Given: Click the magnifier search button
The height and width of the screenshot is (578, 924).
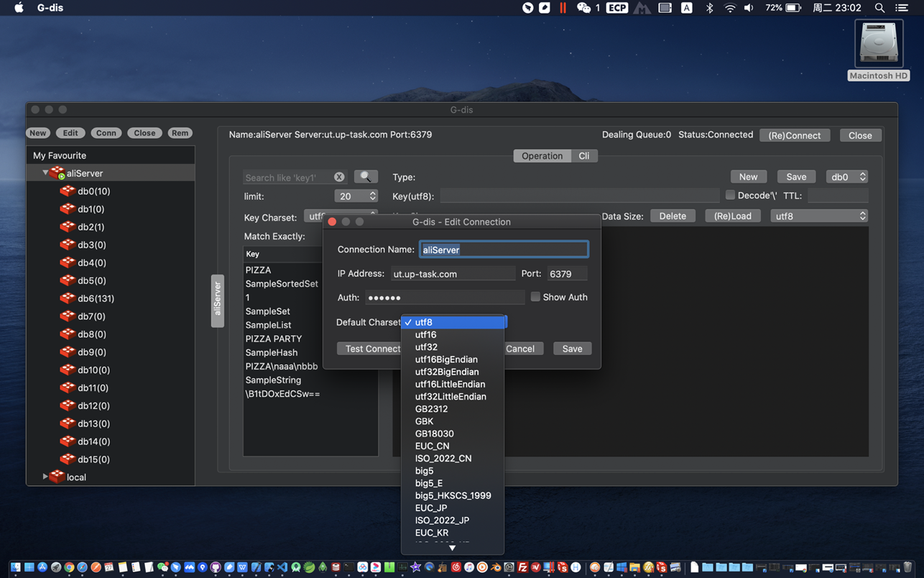Looking at the screenshot, I should tap(366, 177).
